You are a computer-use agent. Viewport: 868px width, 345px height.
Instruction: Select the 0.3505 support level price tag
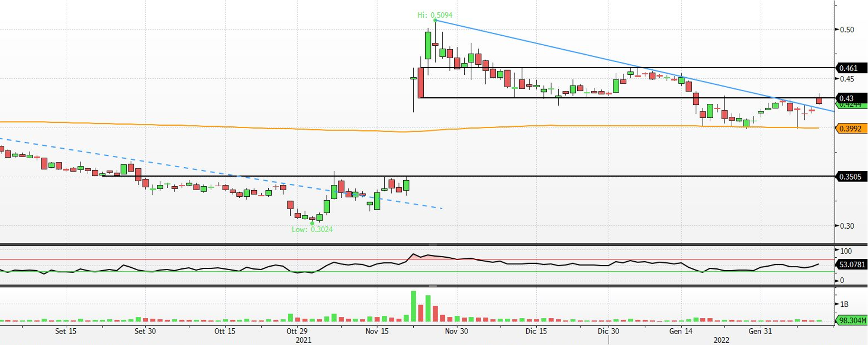coord(851,177)
